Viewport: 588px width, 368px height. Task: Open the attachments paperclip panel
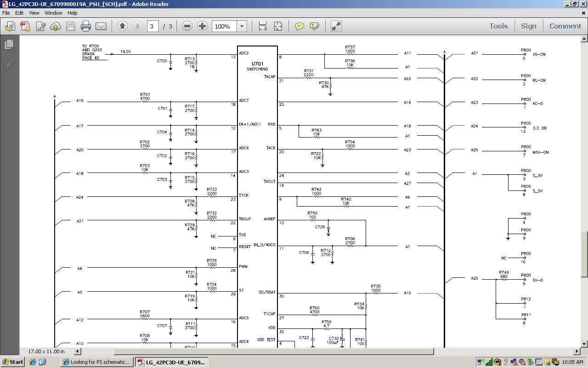click(x=9, y=64)
